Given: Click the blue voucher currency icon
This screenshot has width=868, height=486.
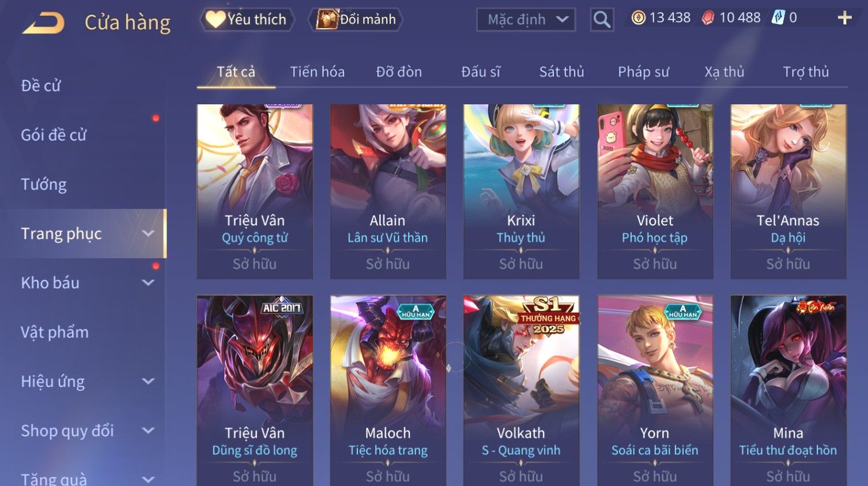Looking at the screenshot, I should (778, 18).
